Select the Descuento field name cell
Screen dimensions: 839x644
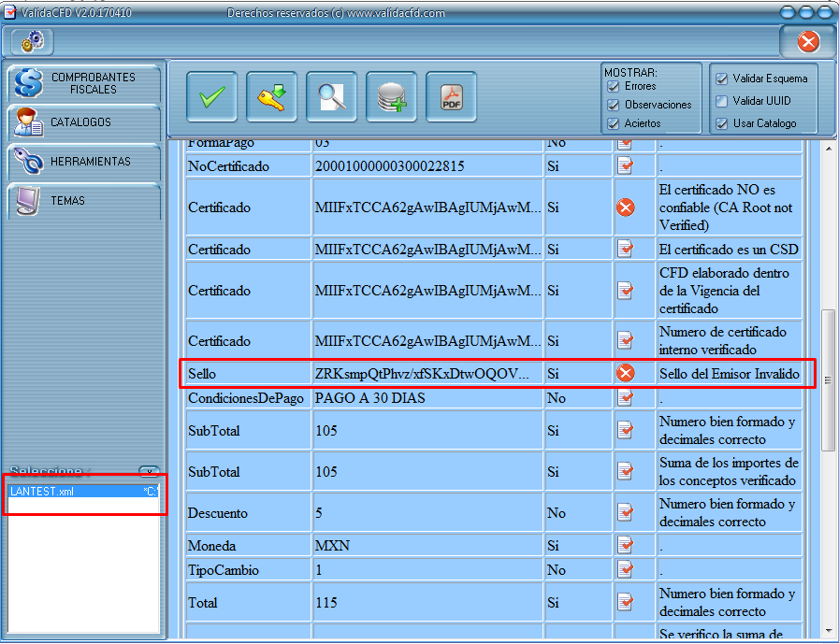click(x=248, y=513)
